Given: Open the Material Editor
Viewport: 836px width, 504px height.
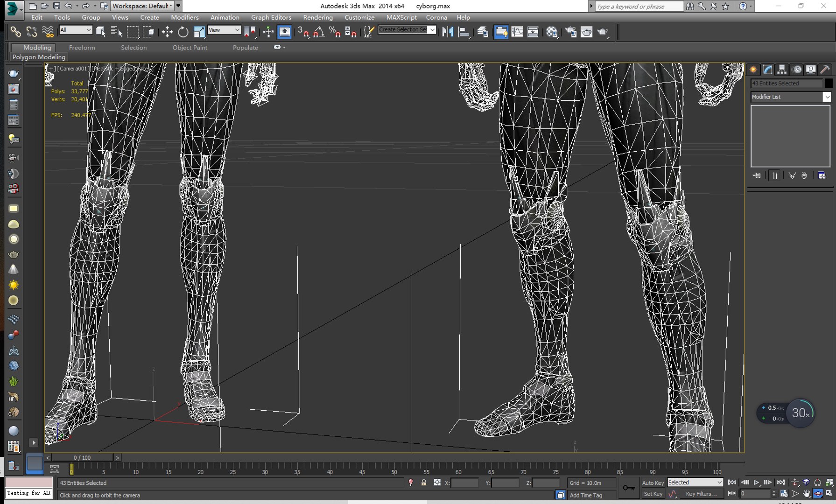Looking at the screenshot, I should pos(552,32).
